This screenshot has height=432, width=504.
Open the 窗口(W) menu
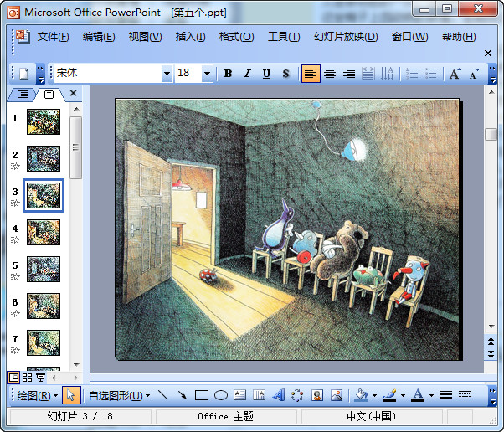(410, 37)
